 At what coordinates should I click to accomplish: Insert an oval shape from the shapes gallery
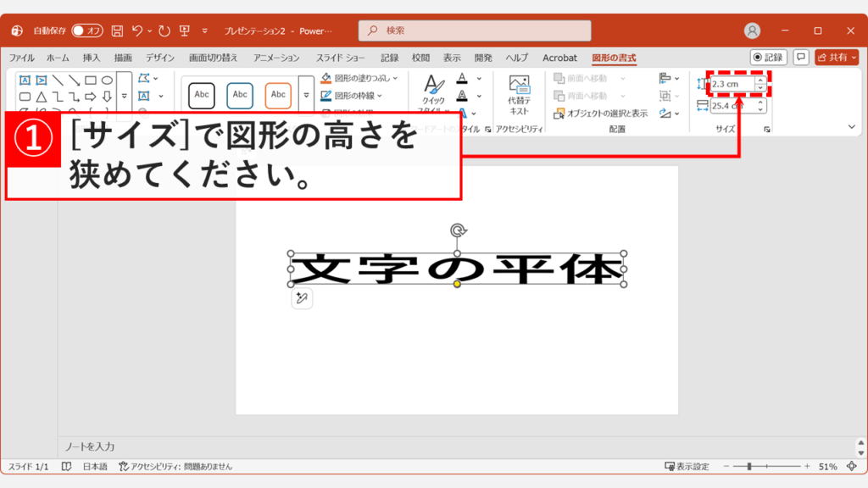click(x=108, y=80)
